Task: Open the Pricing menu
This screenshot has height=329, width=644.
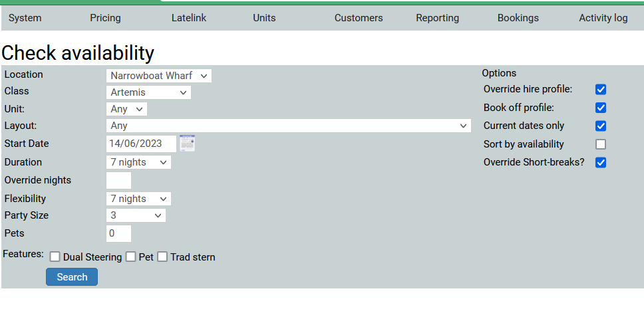Action: point(105,18)
